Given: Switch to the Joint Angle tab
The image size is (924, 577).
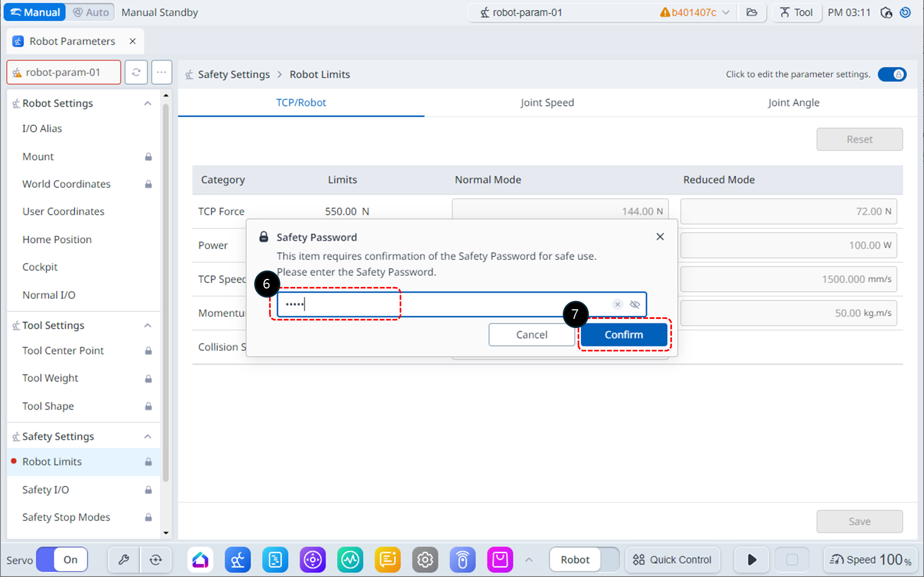Looking at the screenshot, I should (793, 102).
